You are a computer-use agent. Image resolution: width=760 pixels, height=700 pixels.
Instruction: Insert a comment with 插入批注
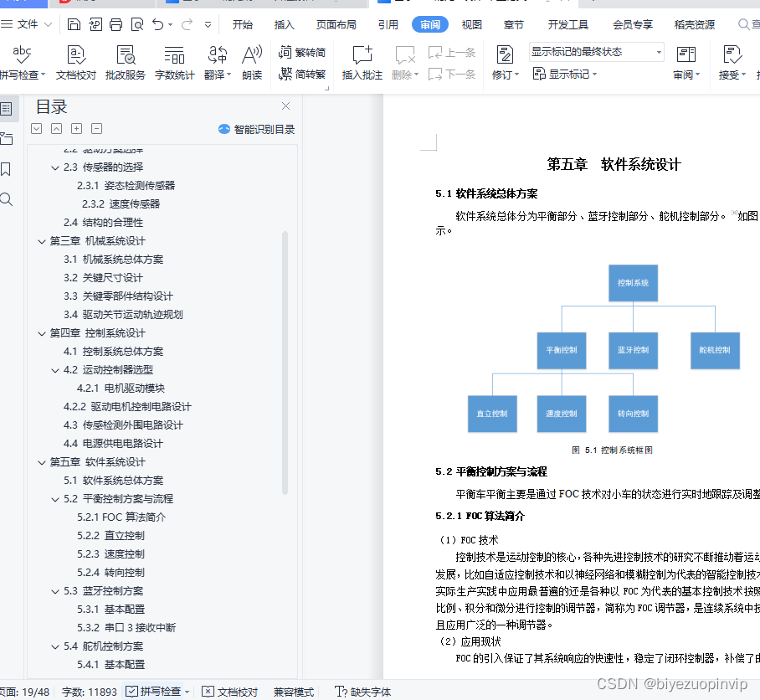coord(362,63)
